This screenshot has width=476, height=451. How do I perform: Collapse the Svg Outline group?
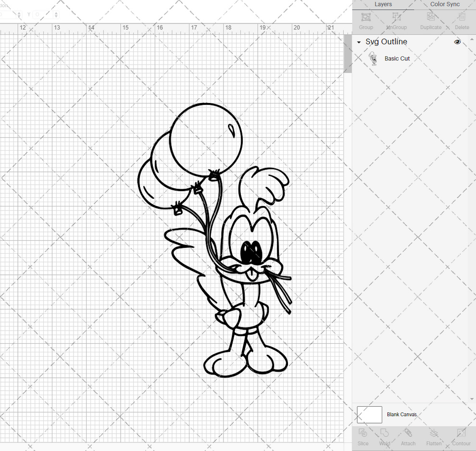tap(358, 42)
